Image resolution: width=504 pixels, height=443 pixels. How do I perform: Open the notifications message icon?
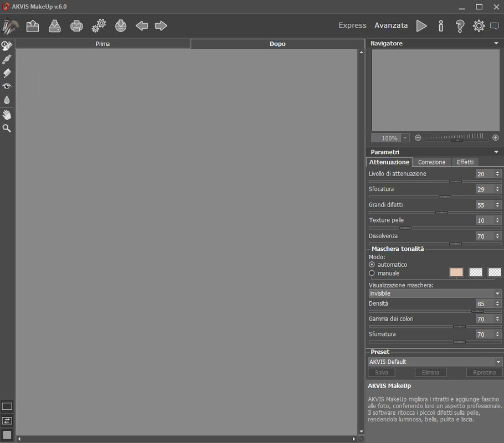tap(495, 26)
